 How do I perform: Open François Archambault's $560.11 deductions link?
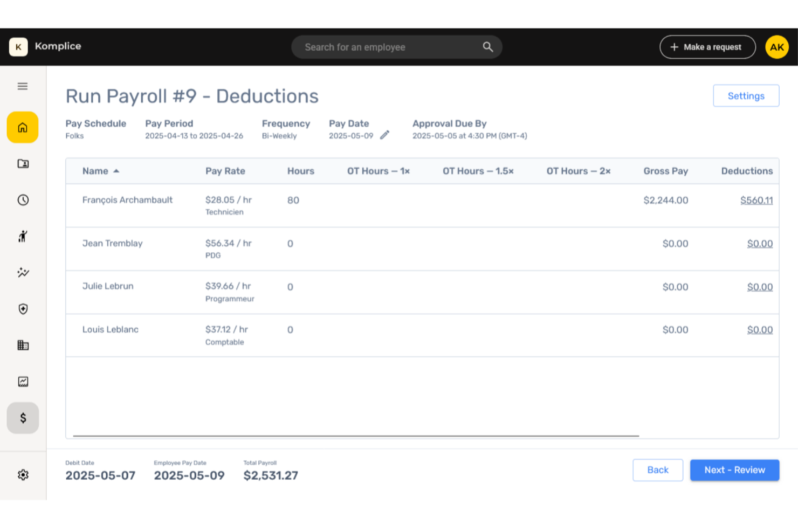click(756, 201)
